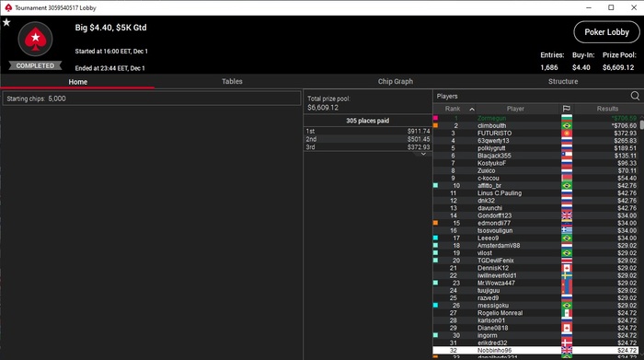Click the flag beside Blacjack355

(567, 156)
